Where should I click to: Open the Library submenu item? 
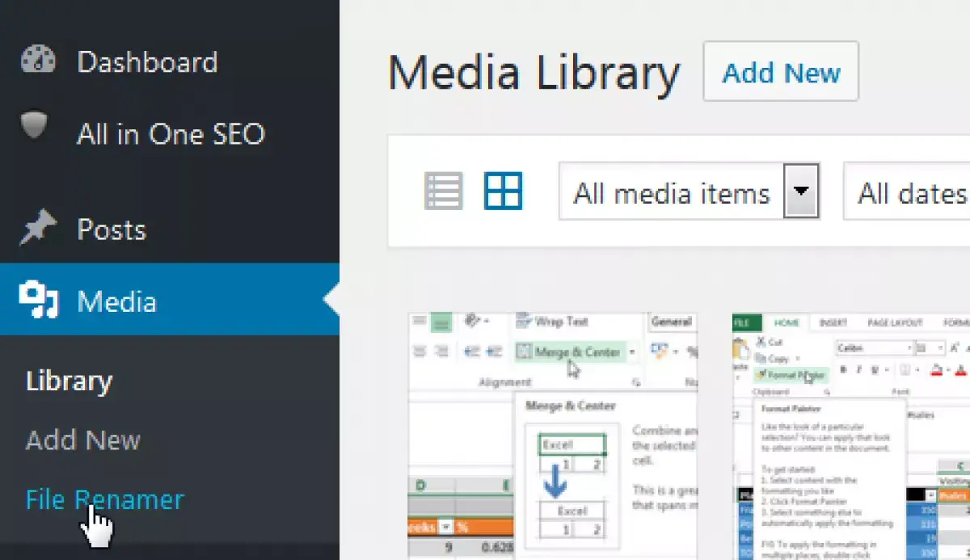click(69, 381)
